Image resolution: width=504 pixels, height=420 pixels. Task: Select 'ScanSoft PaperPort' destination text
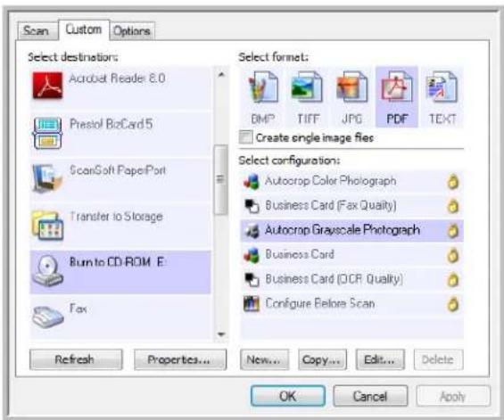pos(118,170)
